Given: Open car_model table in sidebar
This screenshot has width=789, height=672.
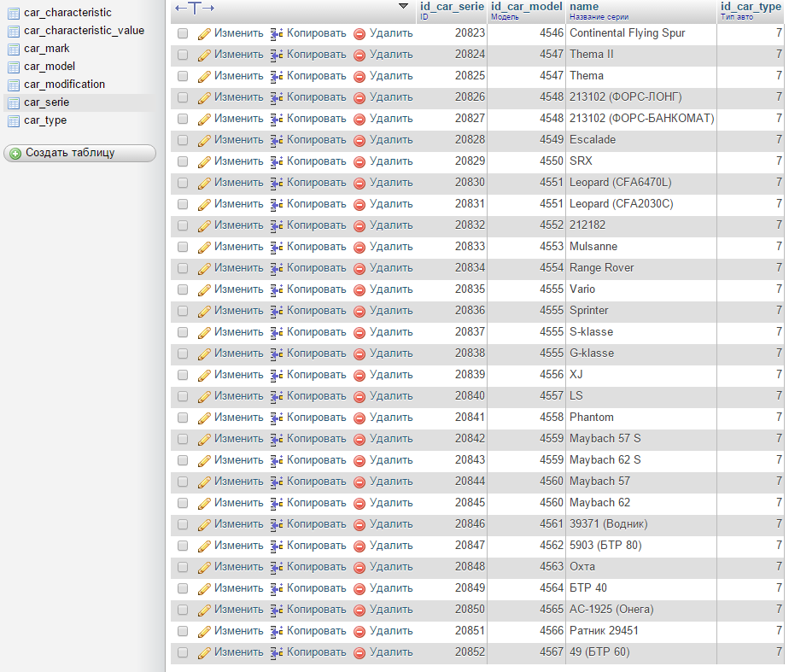Looking at the screenshot, I should click(50, 67).
